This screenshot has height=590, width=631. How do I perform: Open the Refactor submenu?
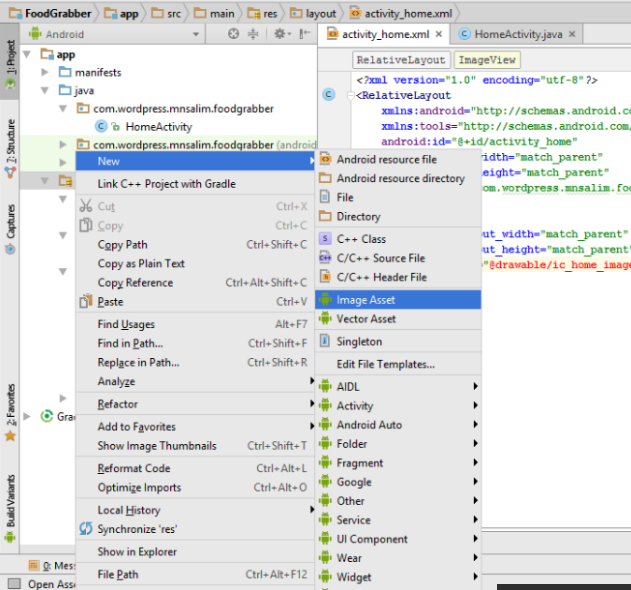coord(195,404)
